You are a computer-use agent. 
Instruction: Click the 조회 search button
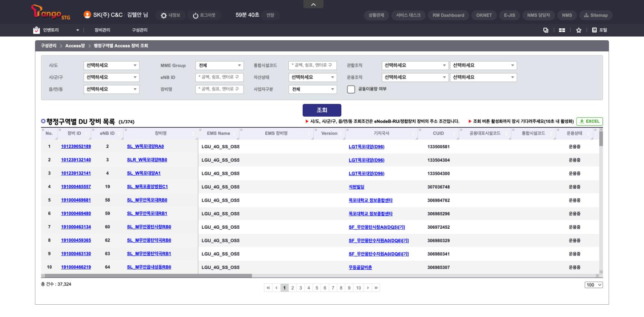[322, 110]
